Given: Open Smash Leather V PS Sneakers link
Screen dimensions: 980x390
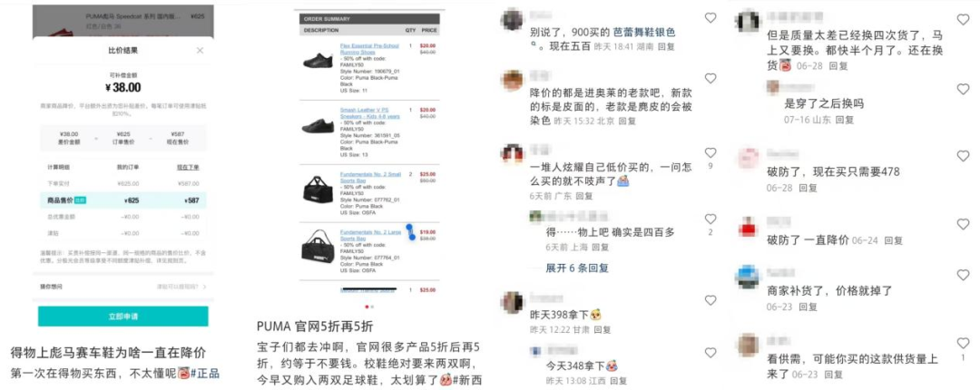Looking at the screenshot, I should pyautogui.click(x=361, y=113).
